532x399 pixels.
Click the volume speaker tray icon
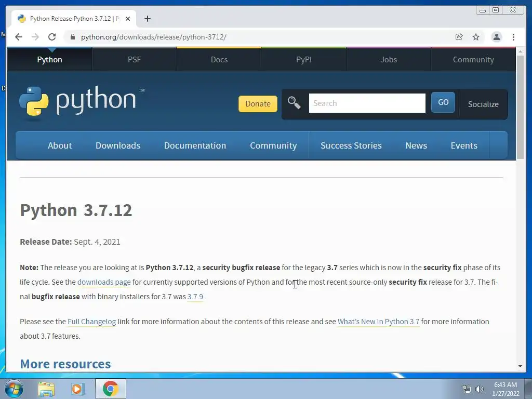(x=480, y=389)
